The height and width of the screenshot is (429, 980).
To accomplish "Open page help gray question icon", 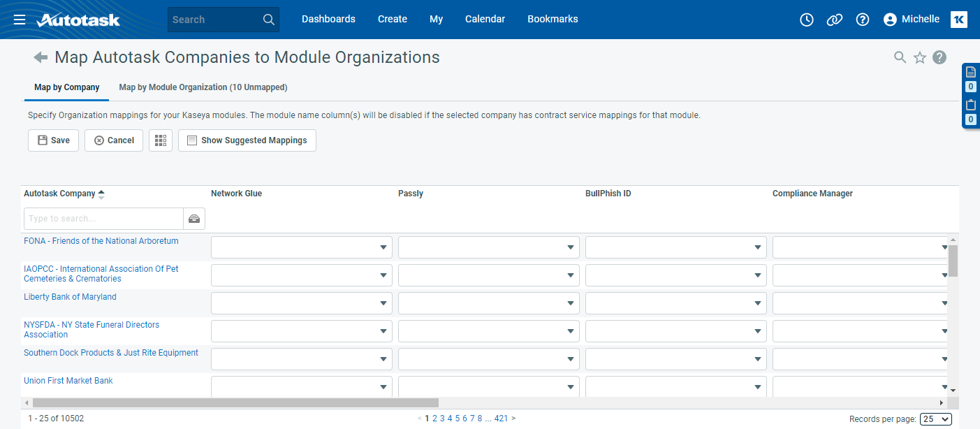I will [939, 57].
